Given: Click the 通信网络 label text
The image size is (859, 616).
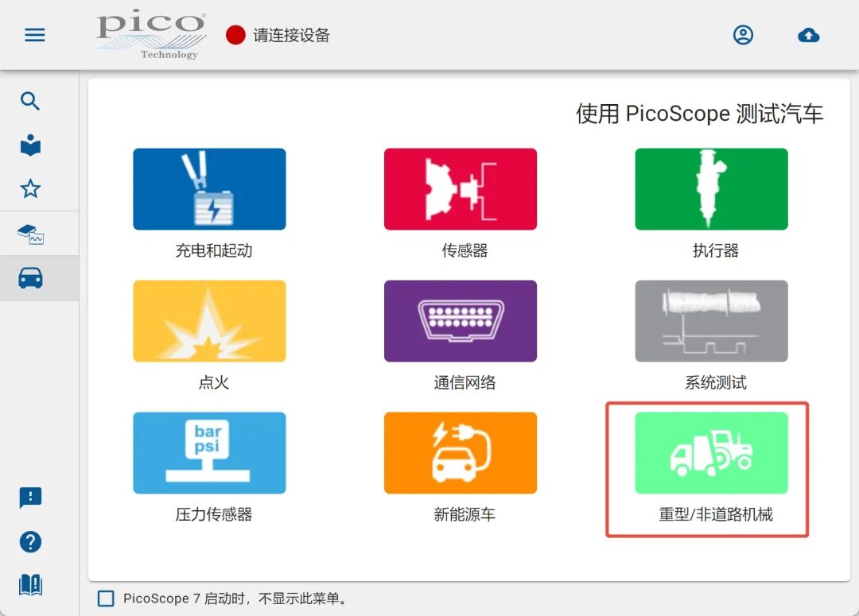Looking at the screenshot, I should (x=464, y=382).
